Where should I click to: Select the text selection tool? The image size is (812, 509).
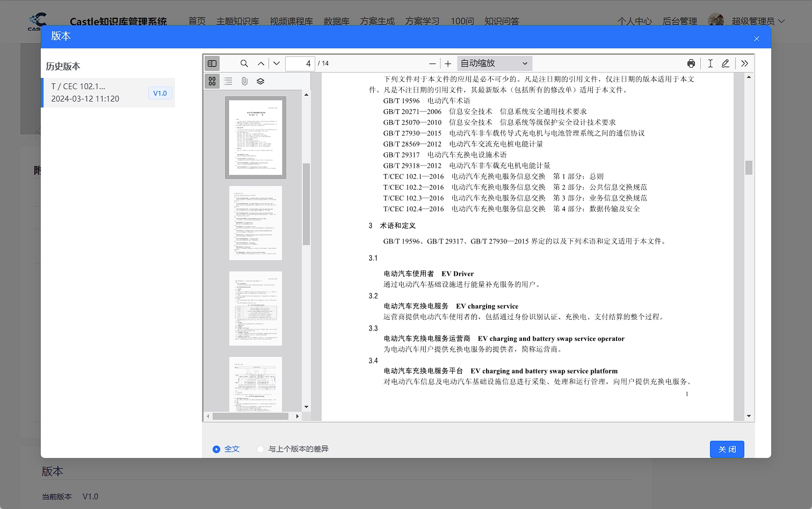click(x=710, y=63)
